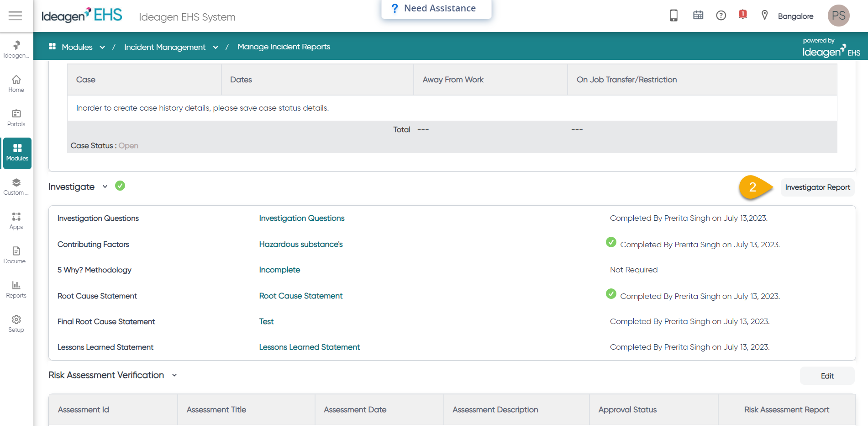Click the Ideagen sidebar icon
Image resolution: width=868 pixels, height=426 pixels.
pos(16,49)
